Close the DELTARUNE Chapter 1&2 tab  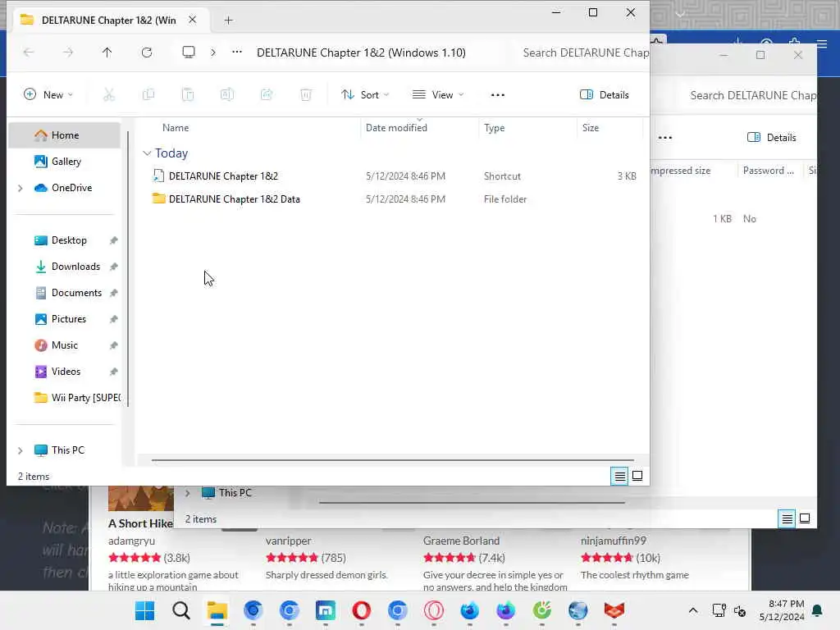coord(192,20)
